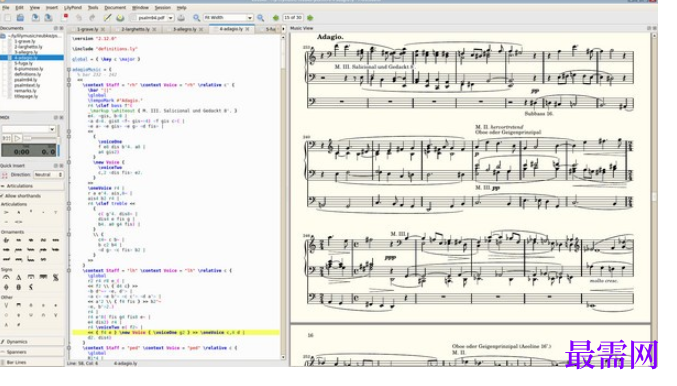Select remarks.ly in Documents list
The height and width of the screenshot is (386, 677).
pyautogui.click(x=25, y=91)
